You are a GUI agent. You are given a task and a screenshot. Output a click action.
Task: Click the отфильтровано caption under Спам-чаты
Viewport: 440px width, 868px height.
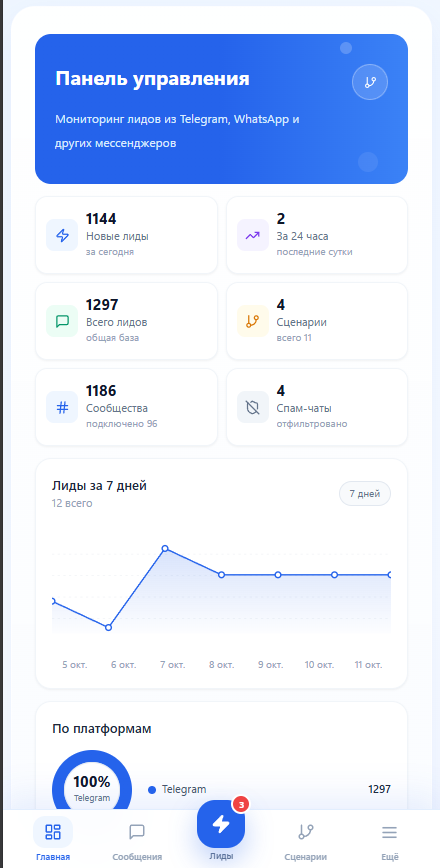click(312, 425)
